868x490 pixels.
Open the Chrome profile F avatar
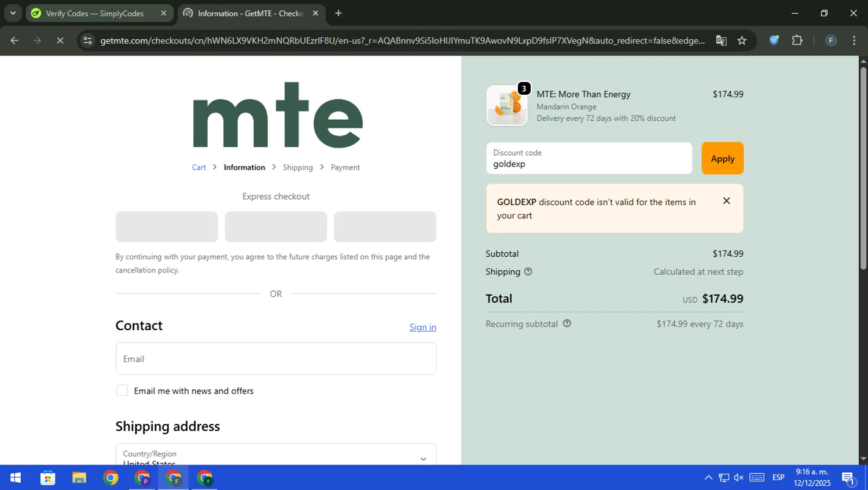[831, 40]
